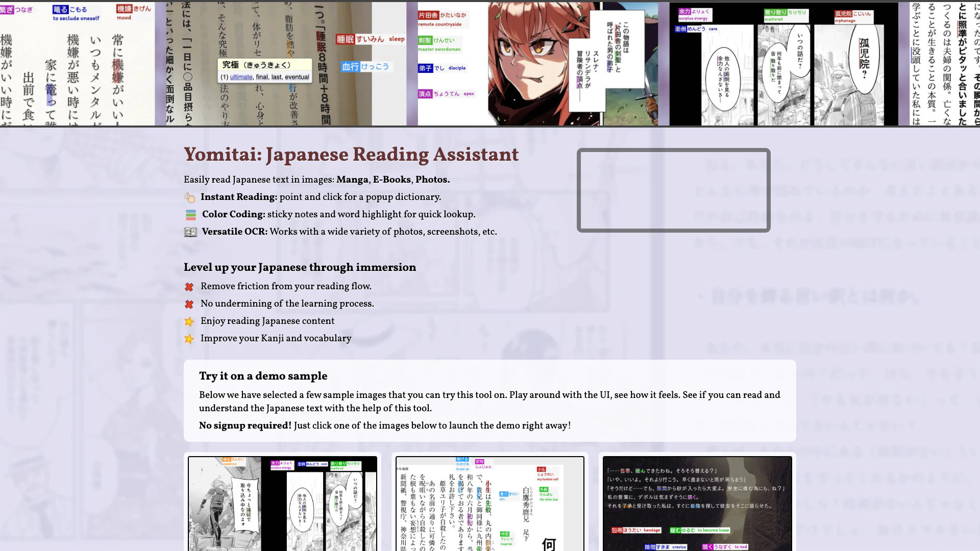Click the 'ultimate' link in dictionary popup
This screenshot has height=551, width=980.
coord(241,77)
